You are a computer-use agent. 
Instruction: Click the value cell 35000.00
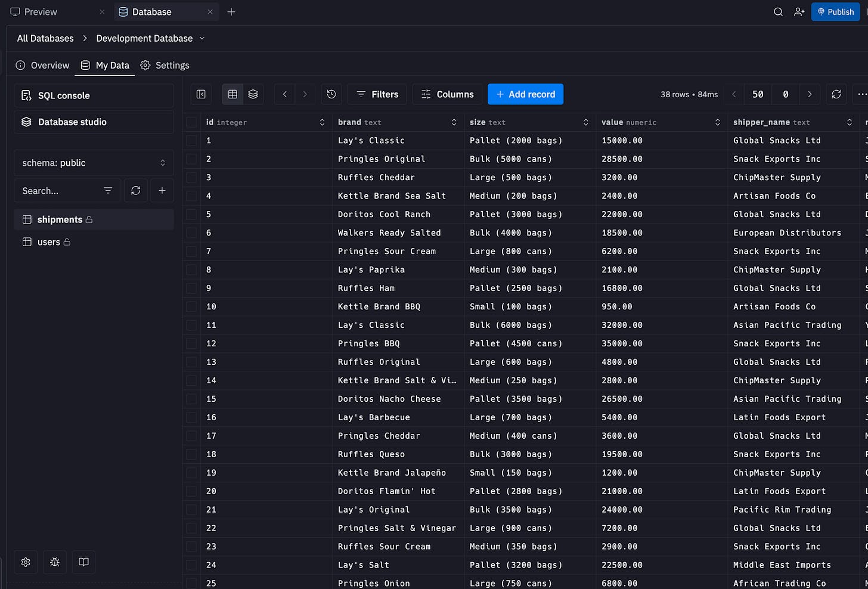pos(662,344)
